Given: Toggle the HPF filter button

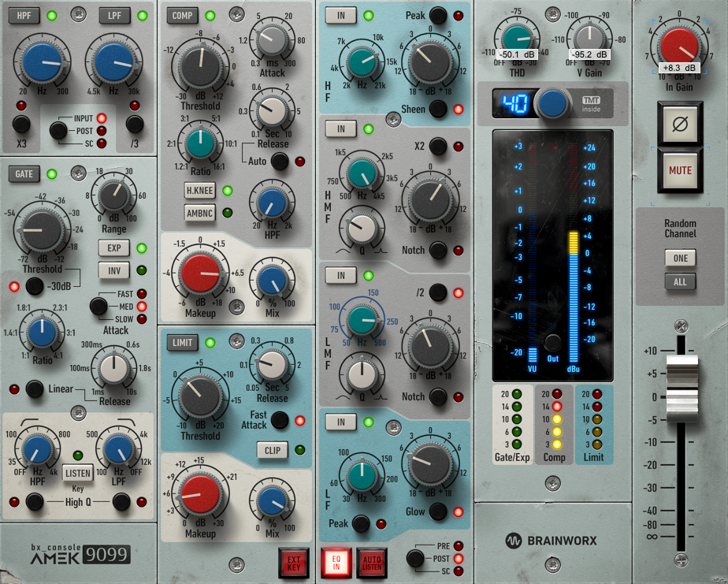Looking at the screenshot, I should (x=24, y=16).
